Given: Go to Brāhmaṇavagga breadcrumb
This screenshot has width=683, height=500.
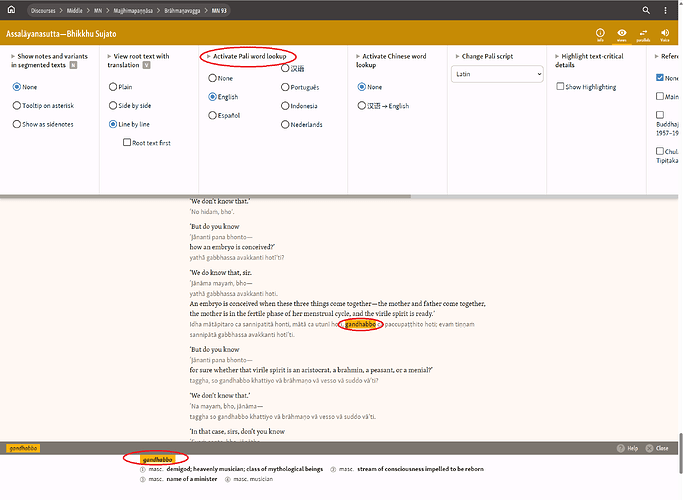Looking at the screenshot, I should (182, 10).
